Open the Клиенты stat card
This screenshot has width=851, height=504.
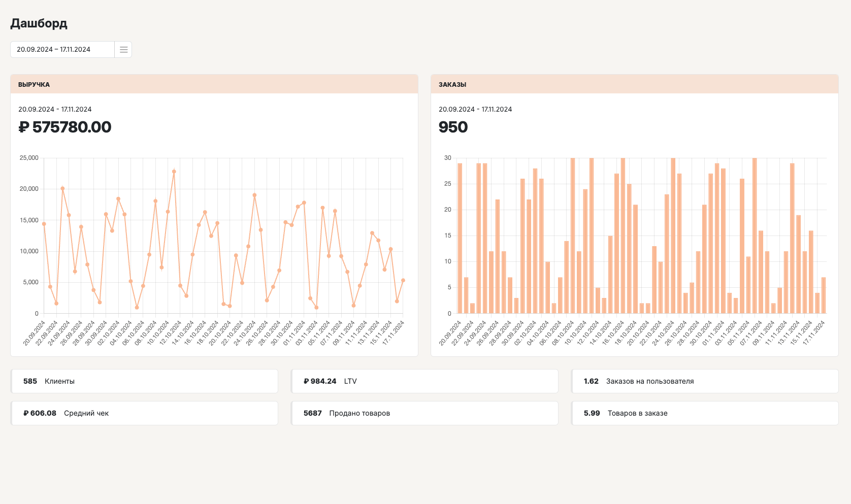[x=144, y=381]
